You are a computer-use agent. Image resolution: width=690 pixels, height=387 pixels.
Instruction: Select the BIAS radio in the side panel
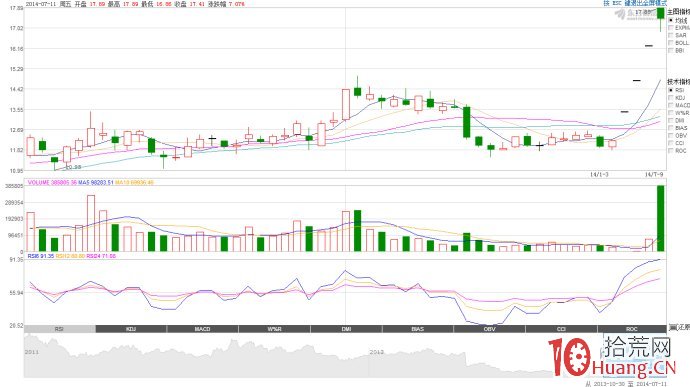tap(671, 128)
